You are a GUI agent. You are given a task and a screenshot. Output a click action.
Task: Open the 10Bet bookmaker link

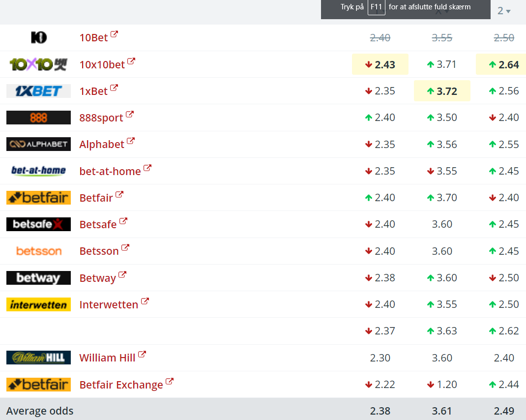93,37
